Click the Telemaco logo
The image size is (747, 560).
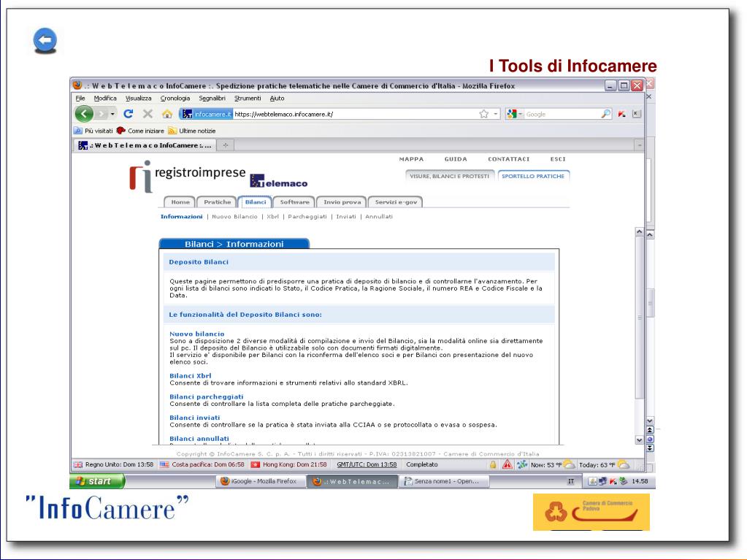click(279, 181)
